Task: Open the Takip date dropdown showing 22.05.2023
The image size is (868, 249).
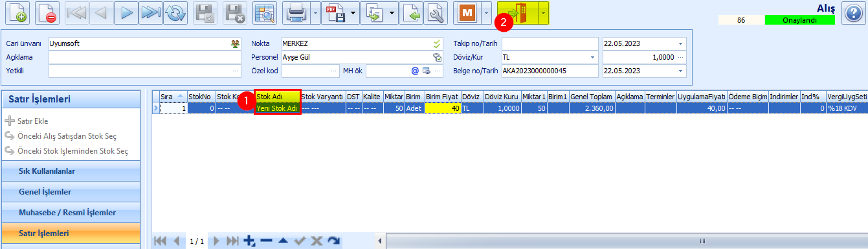Action: point(680,43)
